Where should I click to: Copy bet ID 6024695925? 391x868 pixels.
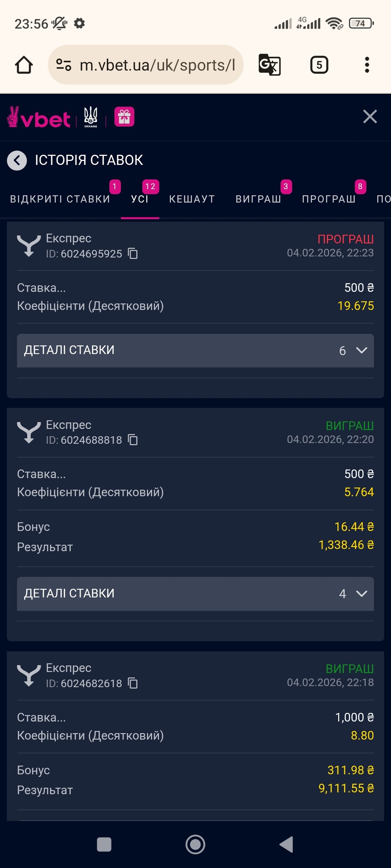[133, 254]
